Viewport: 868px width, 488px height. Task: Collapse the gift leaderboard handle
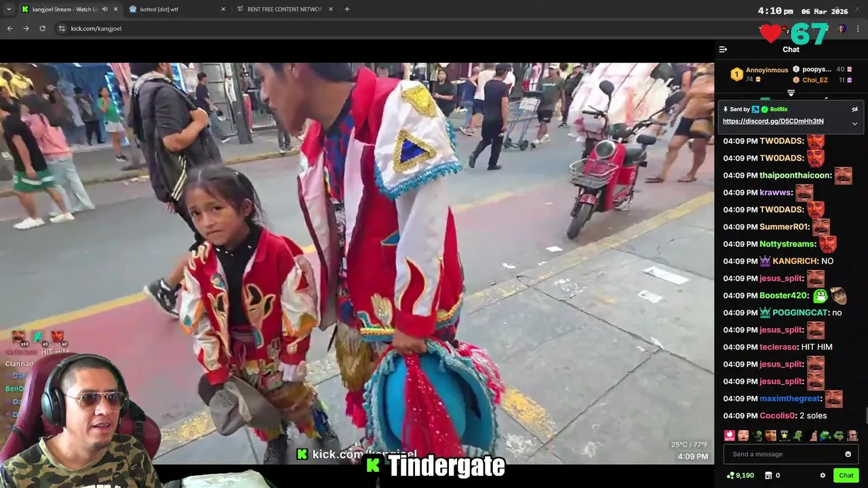pos(791,93)
